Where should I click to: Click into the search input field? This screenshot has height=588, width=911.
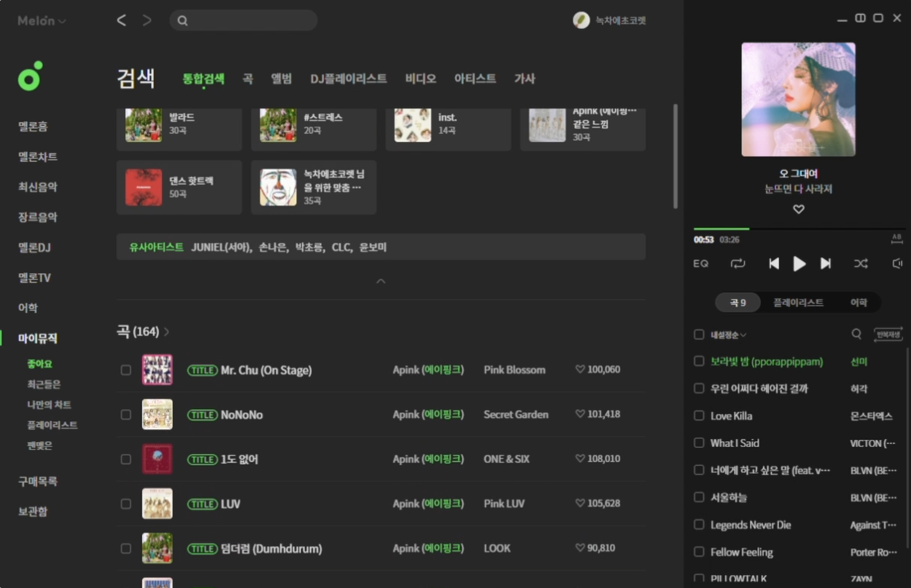tap(243, 20)
